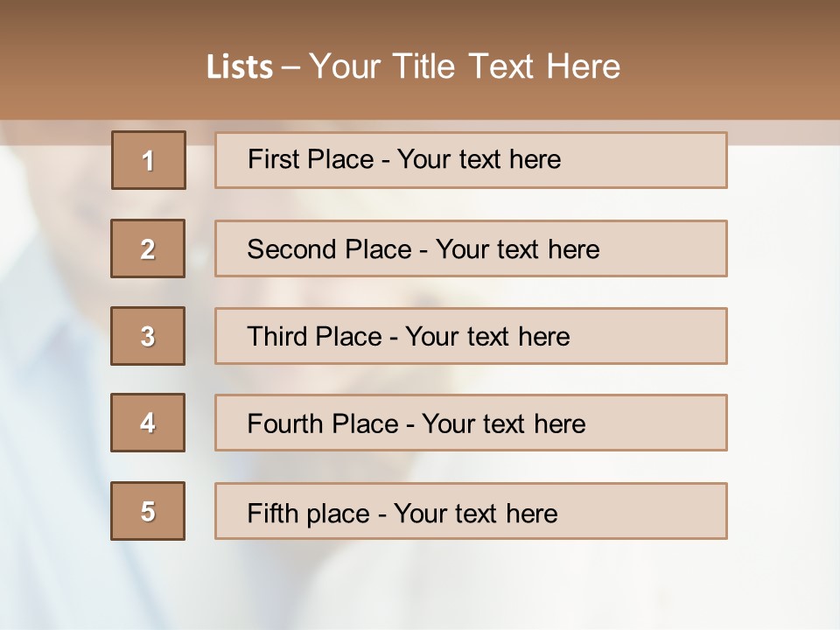Click the word "First" in the list

click(274, 159)
